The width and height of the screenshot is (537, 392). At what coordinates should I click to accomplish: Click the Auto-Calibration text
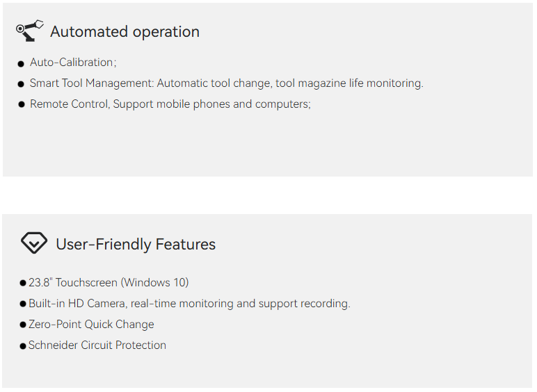72,63
